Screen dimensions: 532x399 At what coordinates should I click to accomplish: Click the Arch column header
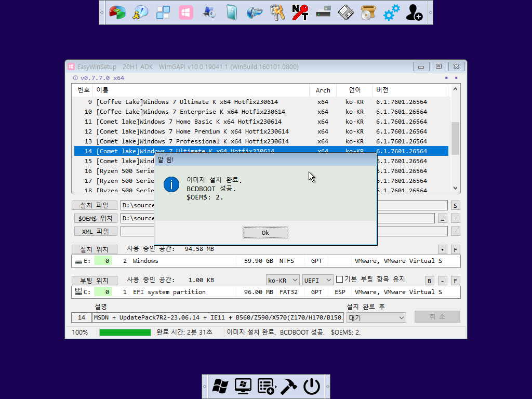tap(323, 90)
